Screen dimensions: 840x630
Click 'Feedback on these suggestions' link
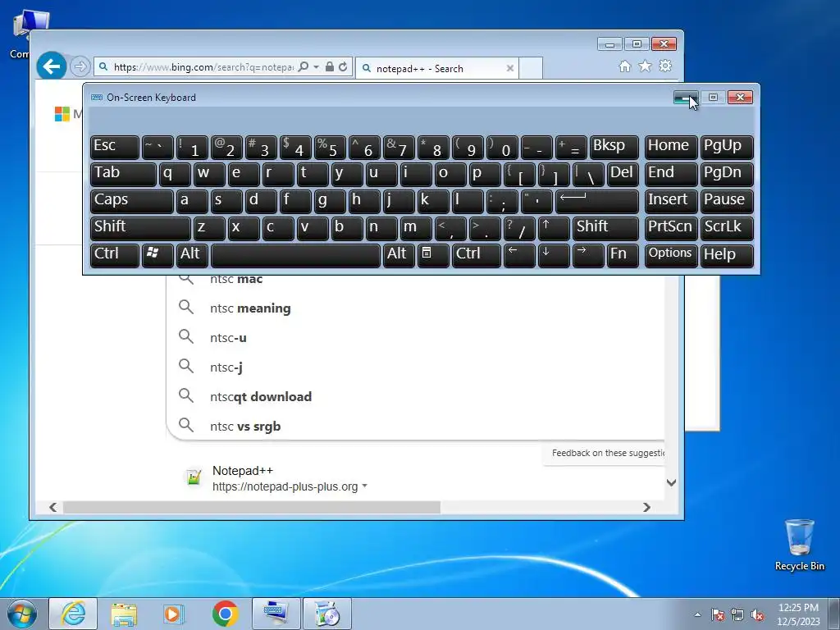(x=608, y=453)
